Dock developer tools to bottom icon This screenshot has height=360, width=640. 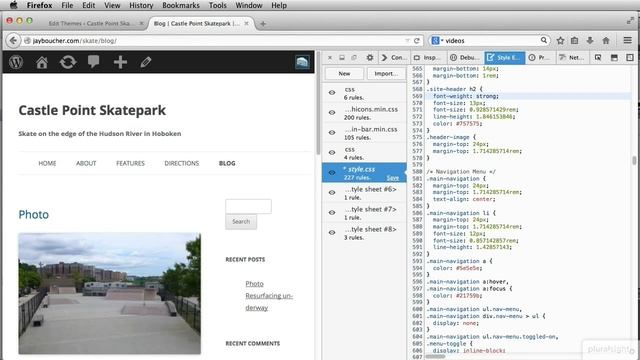(x=342, y=58)
